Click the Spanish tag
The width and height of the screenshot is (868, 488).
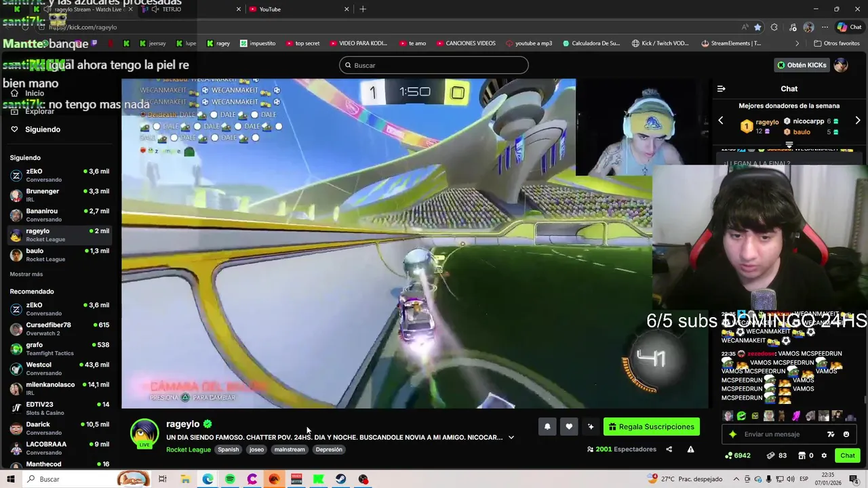(x=229, y=449)
